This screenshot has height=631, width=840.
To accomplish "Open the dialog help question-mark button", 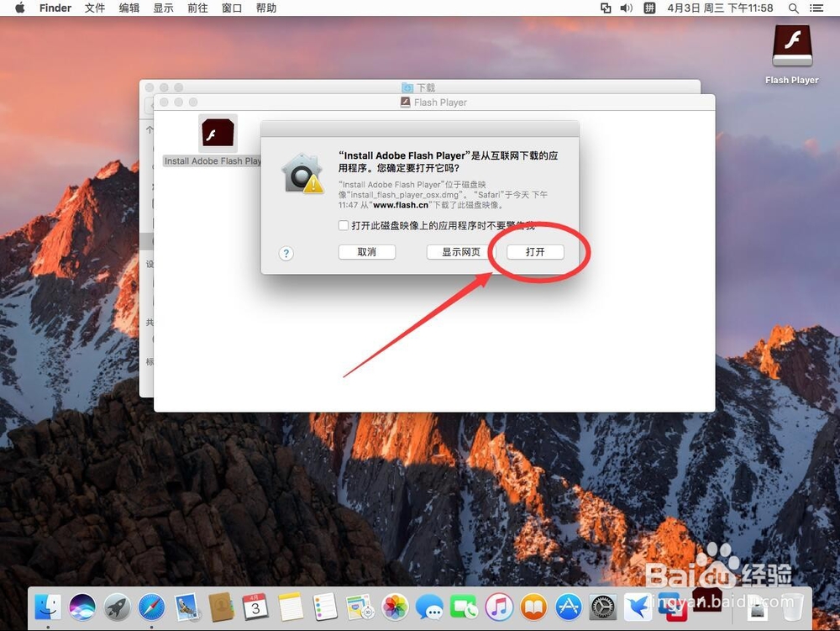I will point(286,254).
